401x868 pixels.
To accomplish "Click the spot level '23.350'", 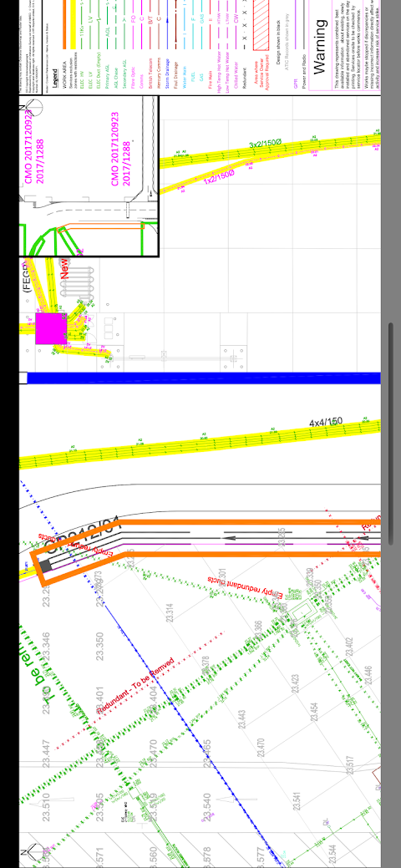I will pyautogui.click(x=99, y=646).
